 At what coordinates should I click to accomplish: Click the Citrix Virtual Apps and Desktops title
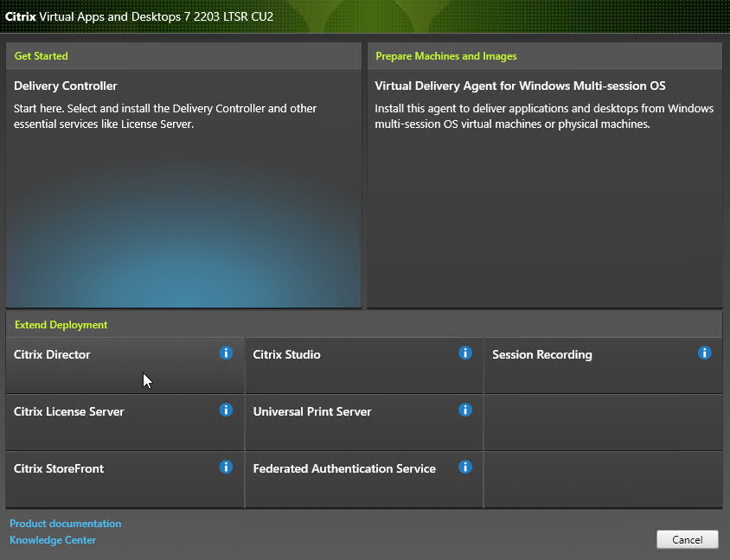[139, 16]
